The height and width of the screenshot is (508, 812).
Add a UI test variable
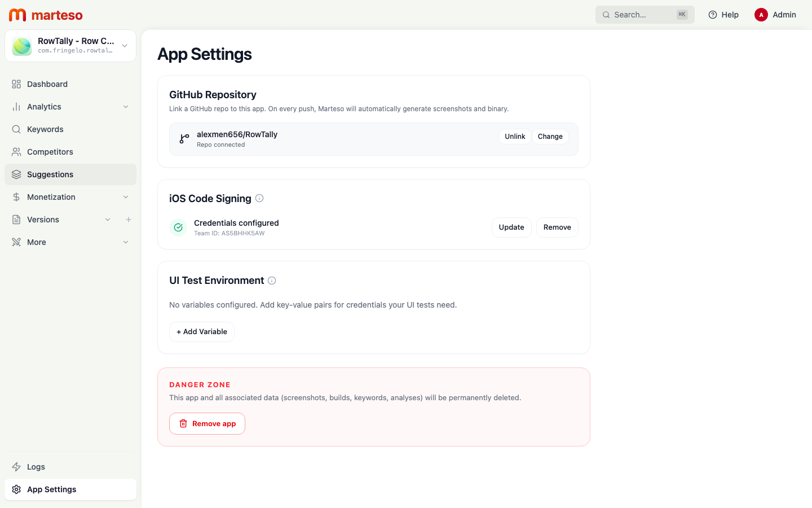pos(202,332)
